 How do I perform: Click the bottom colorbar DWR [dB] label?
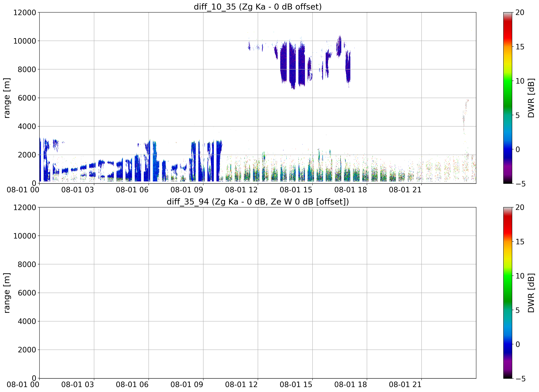[531, 293]
